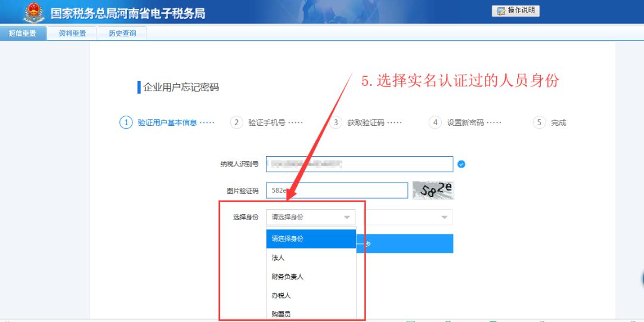Click step 1 circle 验证用户基本信息
644x322 pixels.
[126, 122]
